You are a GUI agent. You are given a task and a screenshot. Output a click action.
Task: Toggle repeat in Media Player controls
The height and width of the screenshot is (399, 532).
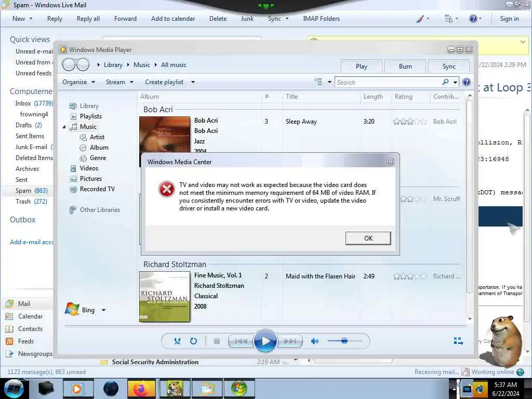click(x=193, y=341)
